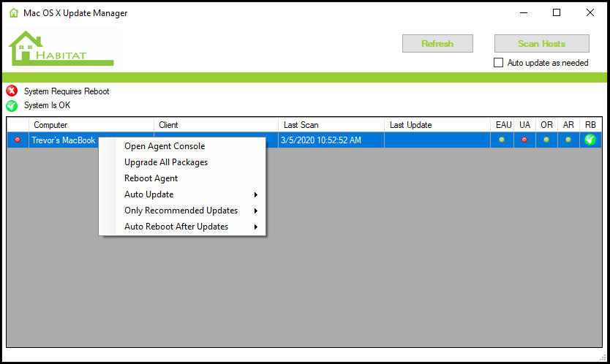Viewport: 610px width, 364px height.
Task: Click the green checkmark in RB column
Action: (x=590, y=140)
